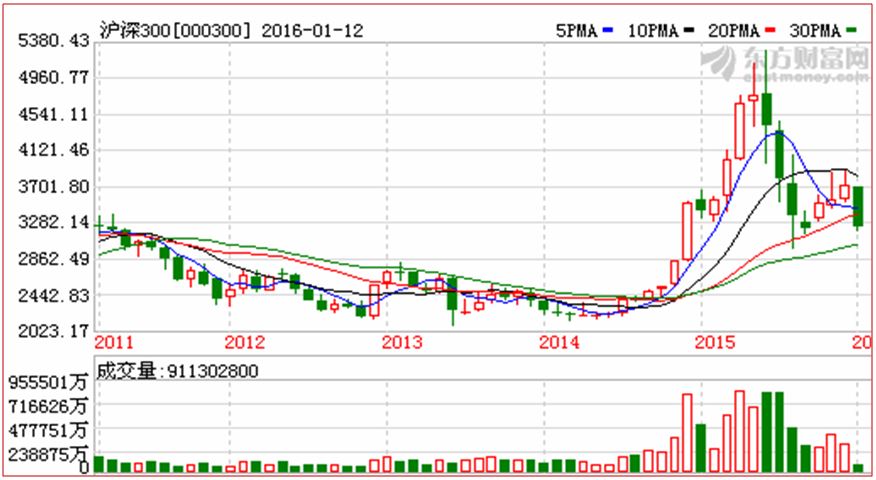
Task: Click price axis label 5380.43
Action: (54, 41)
